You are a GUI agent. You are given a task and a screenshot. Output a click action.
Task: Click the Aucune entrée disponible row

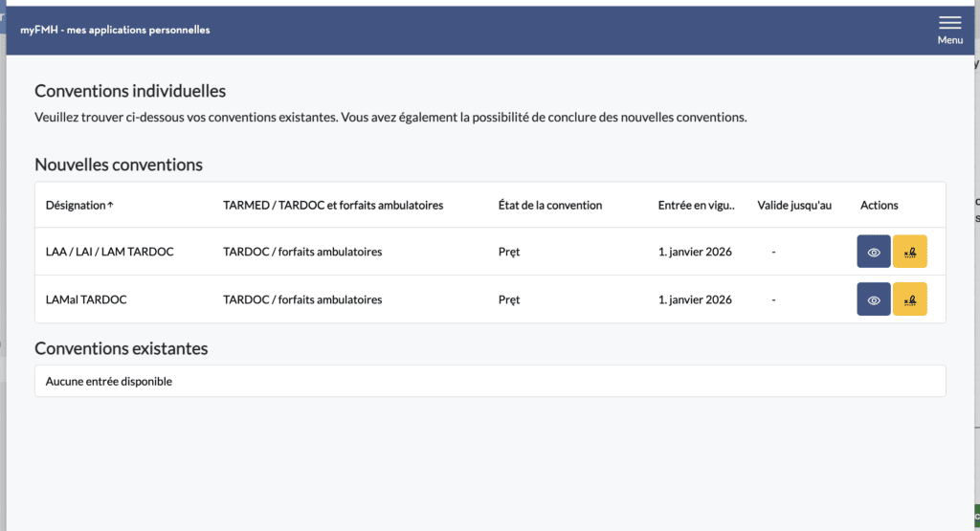click(x=109, y=382)
